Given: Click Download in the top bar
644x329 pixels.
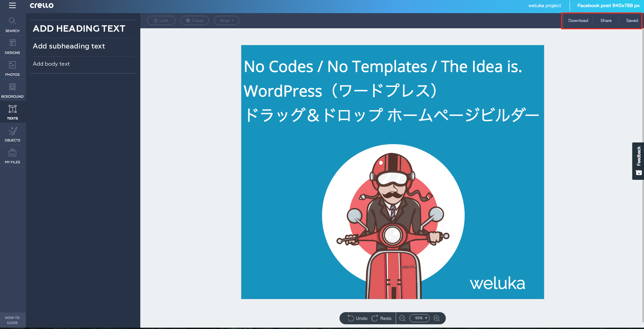Looking at the screenshot, I should 578,21.
